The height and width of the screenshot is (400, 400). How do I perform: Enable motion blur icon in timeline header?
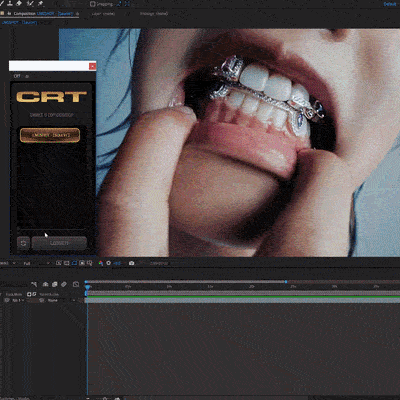[x=64, y=284]
